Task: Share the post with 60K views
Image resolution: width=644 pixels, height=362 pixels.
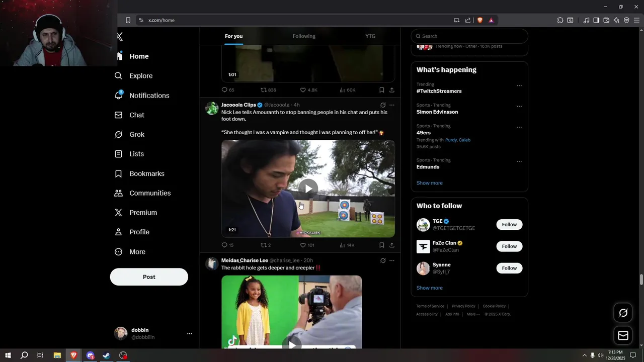Action: (392, 90)
